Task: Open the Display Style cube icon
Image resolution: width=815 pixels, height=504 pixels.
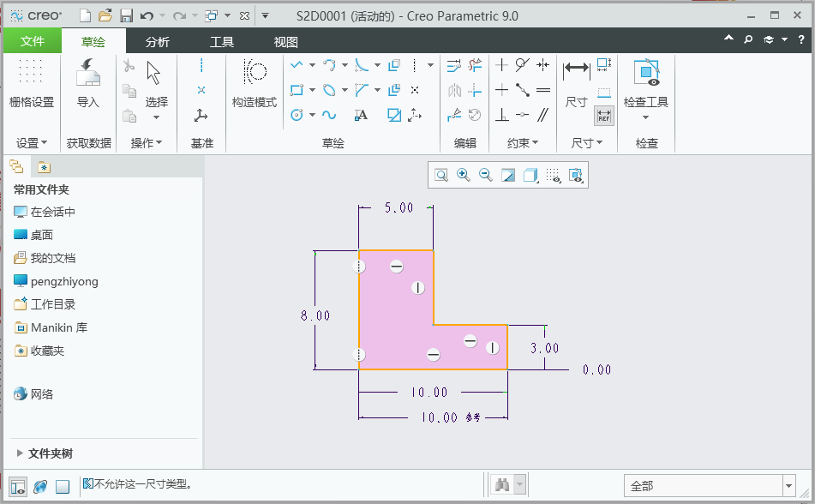Action: pyautogui.click(x=530, y=175)
